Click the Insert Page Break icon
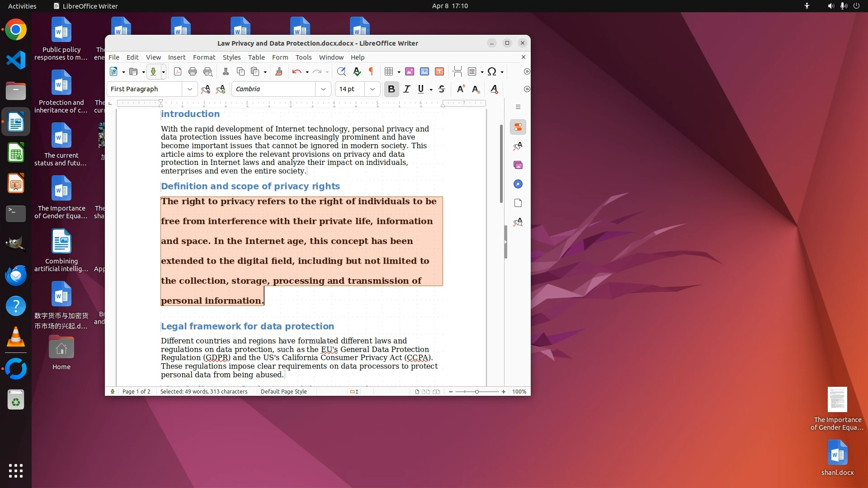Image resolution: width=868 pixels, height=488 pixels. [458, 72]
